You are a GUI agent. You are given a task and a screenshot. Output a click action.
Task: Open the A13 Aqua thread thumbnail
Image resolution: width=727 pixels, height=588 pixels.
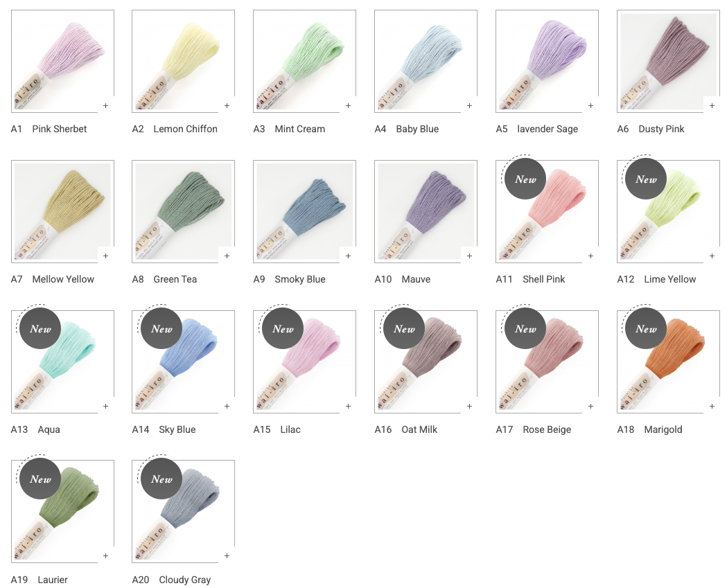point(62,362)
